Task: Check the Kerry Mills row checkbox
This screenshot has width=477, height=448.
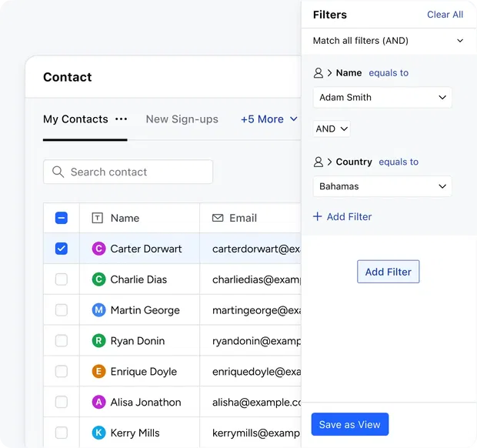Action: pyautogui.click(x=61, y=433)
